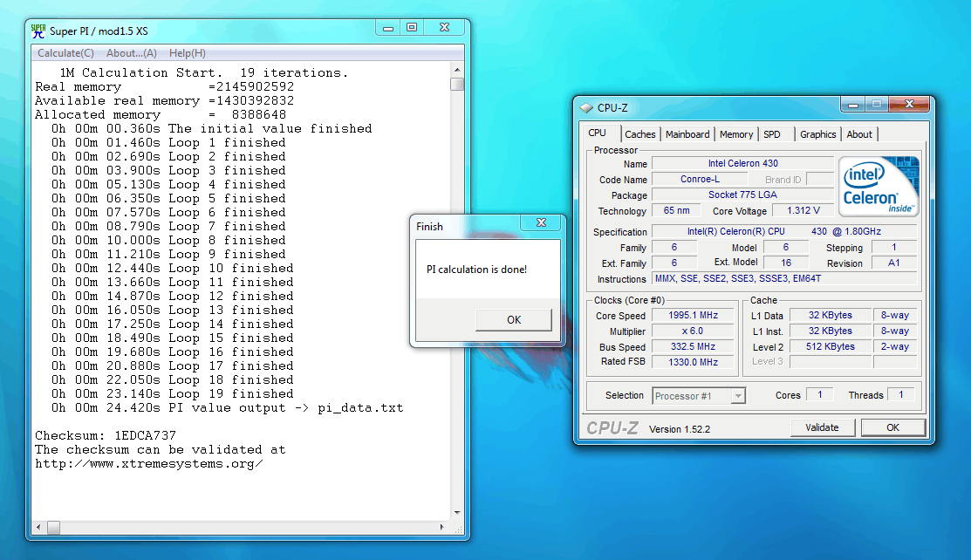This screenshot has height=560, width=971.
Task: Open the About...(A) menu in Super PI
Action: tap(131, 53)
